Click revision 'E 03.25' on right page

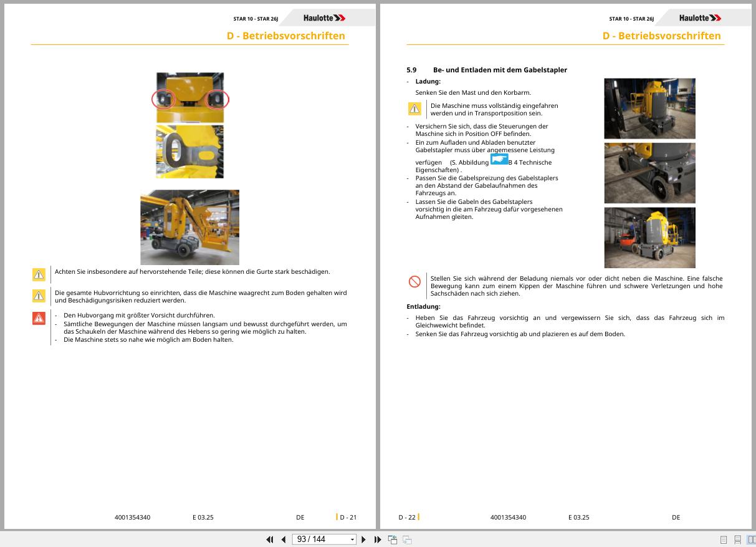(579, 517)
